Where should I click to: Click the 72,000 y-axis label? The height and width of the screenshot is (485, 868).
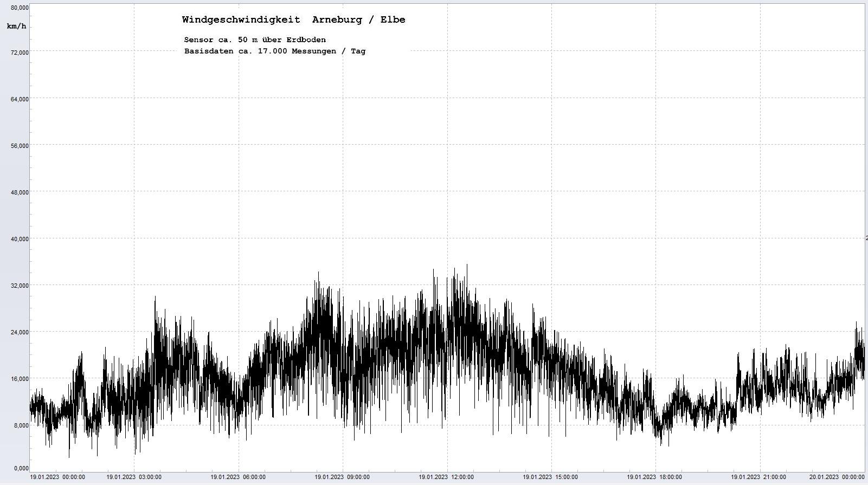click(x=20, y=53)
